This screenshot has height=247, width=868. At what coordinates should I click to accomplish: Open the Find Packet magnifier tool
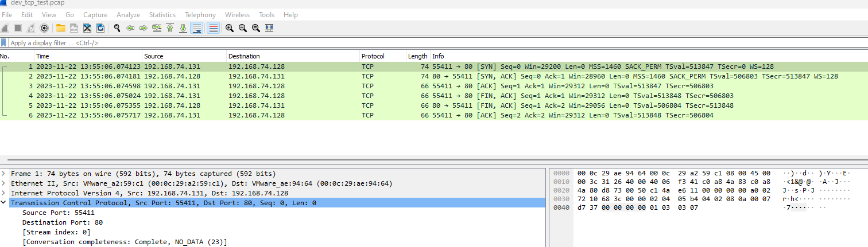[x=117, y=28]
